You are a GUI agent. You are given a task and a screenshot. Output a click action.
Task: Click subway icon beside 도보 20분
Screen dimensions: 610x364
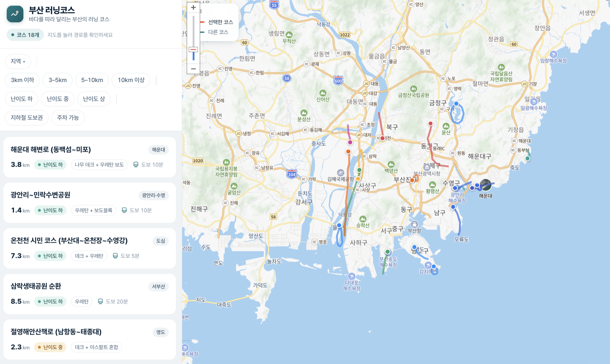[x=100, y=302]
